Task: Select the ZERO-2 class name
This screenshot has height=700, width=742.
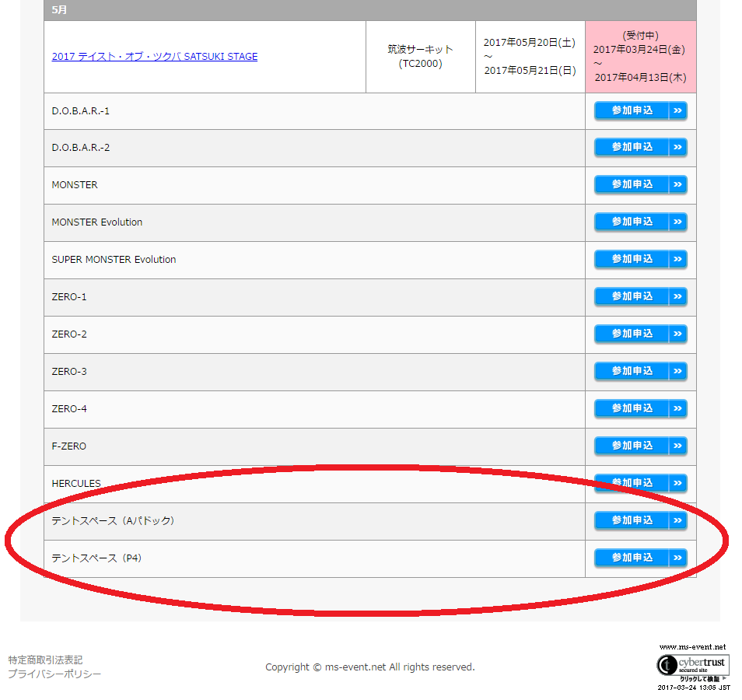Action: pos(69,334)
